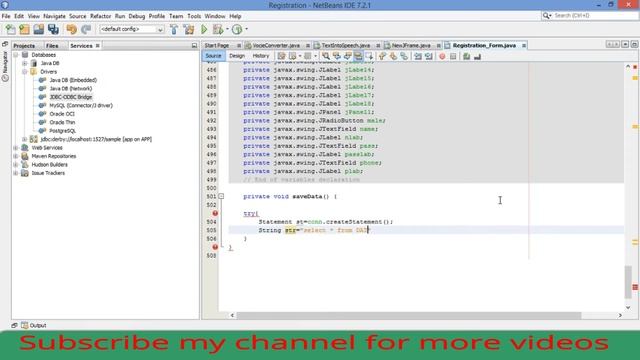640x360 pixels.
Task: Select the JDBC-ODBC Bridge driver
Action: point(71,97)
